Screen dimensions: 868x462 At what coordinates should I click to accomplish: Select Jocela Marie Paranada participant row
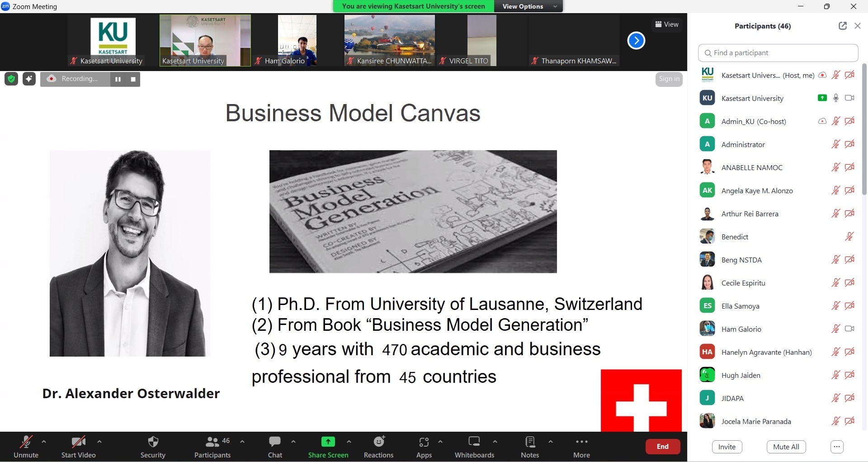point(778,421)
